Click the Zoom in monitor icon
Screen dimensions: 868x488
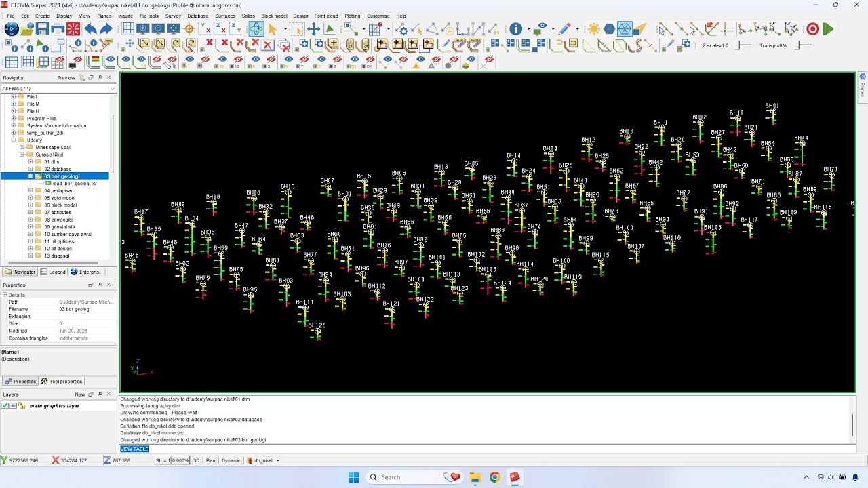(x=142, y=29)
